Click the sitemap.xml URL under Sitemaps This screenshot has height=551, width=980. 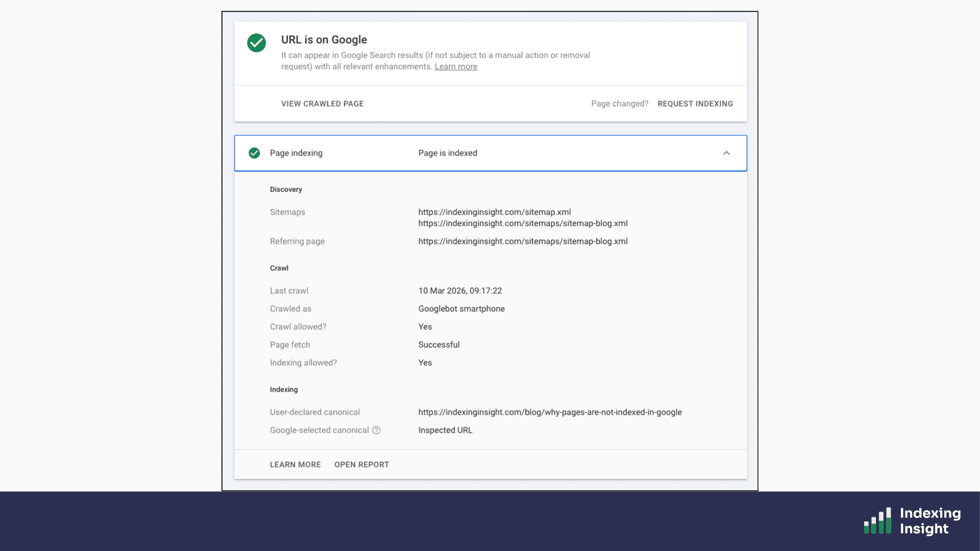(x=494, y=212)
